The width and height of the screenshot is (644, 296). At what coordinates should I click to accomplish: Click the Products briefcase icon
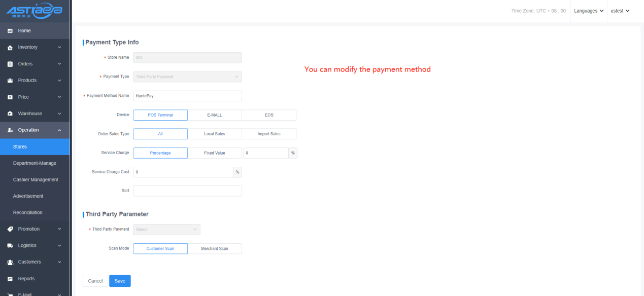click(10, 81)
